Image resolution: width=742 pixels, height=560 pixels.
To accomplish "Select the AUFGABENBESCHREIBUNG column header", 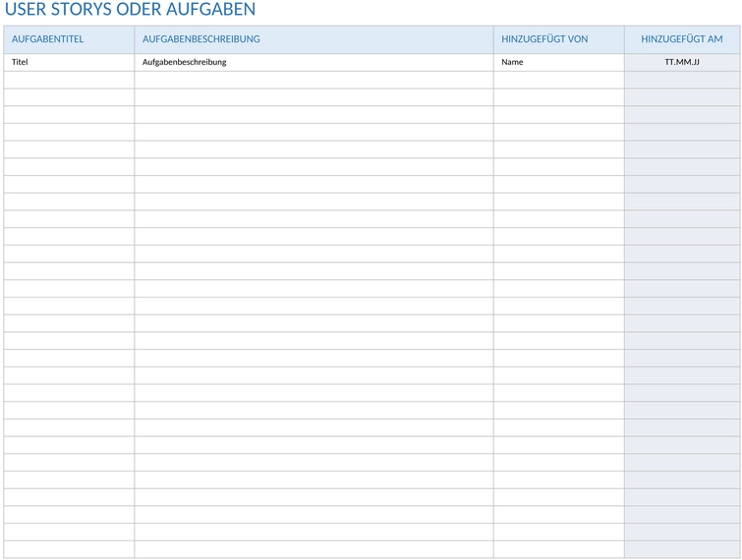I will tap(314, 39).
